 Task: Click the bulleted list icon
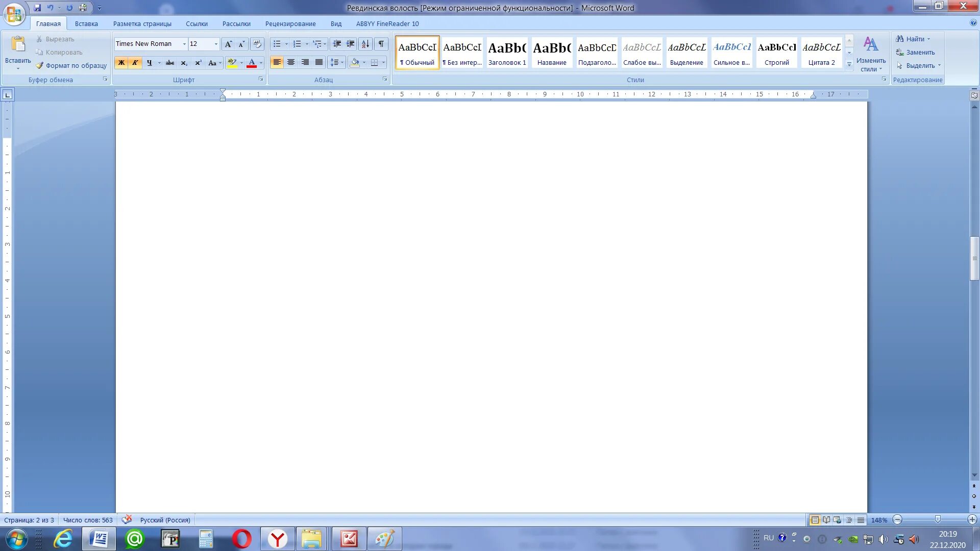[x=277, y=44]
